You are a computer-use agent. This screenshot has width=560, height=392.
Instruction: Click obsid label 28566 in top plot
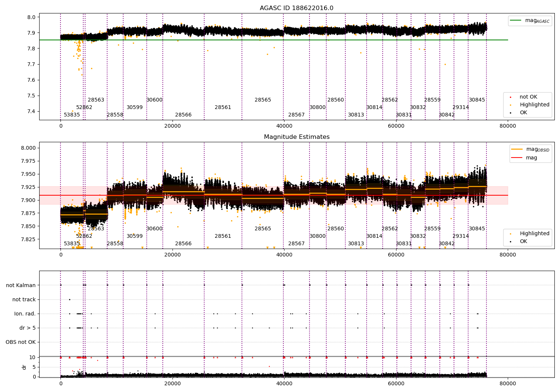pos(183,115)
